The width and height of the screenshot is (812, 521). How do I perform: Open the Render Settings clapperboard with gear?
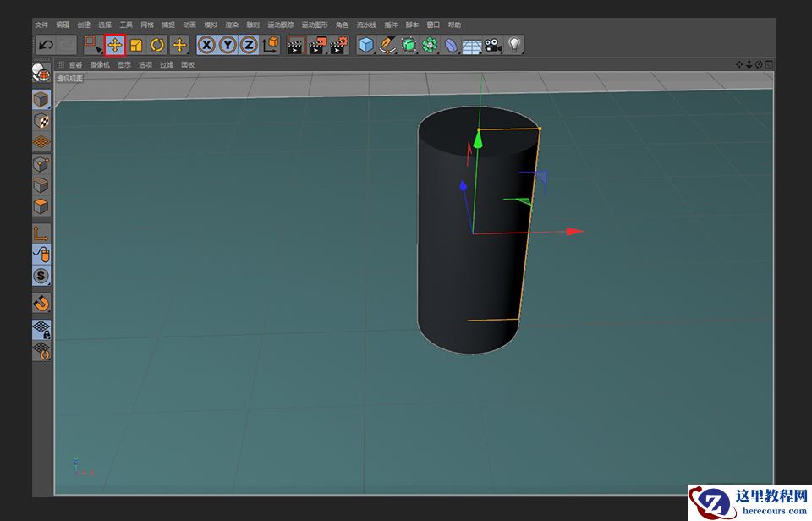(338, 45)
